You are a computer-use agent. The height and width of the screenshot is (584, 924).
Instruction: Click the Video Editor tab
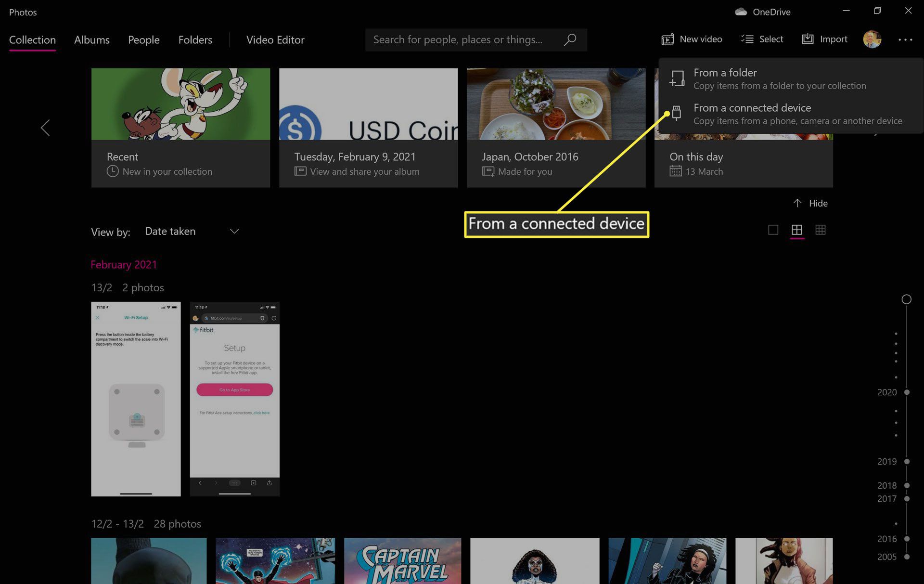[275, 39]
